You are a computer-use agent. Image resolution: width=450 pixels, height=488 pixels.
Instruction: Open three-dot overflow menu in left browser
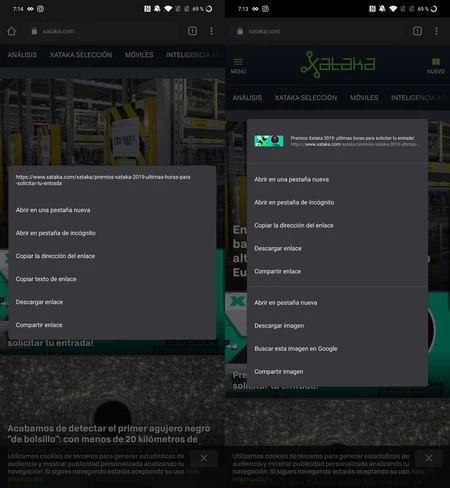click(x=211, y=31)
